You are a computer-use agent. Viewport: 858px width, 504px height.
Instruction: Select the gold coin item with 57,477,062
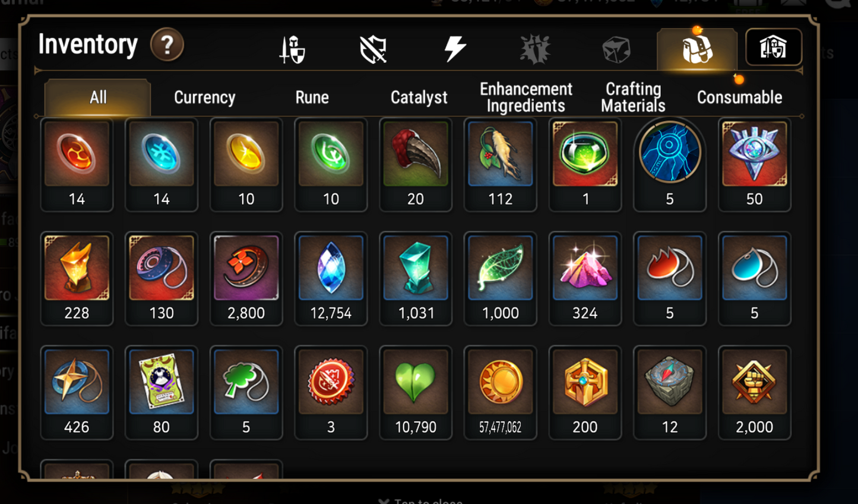[501, 393]
